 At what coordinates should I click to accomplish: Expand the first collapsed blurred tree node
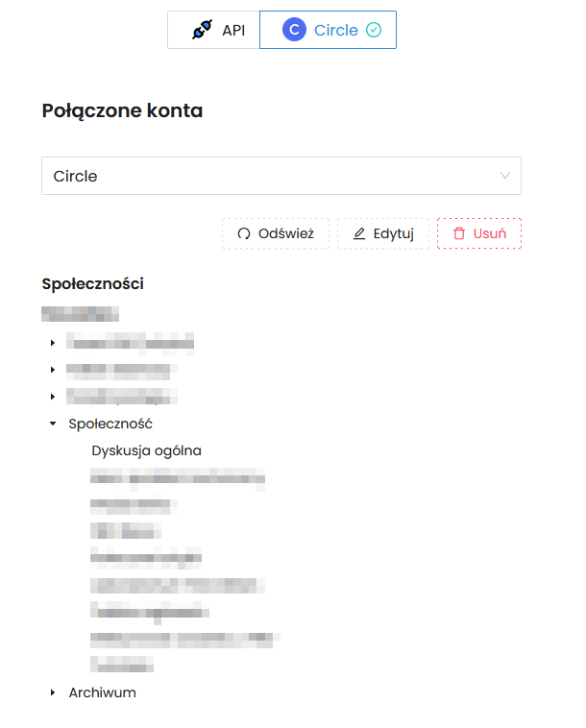(x=53, y=342)
